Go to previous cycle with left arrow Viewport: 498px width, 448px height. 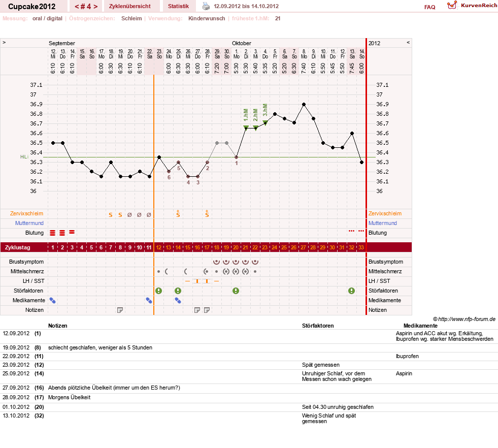pyautogui.click(x=77, y=7)
